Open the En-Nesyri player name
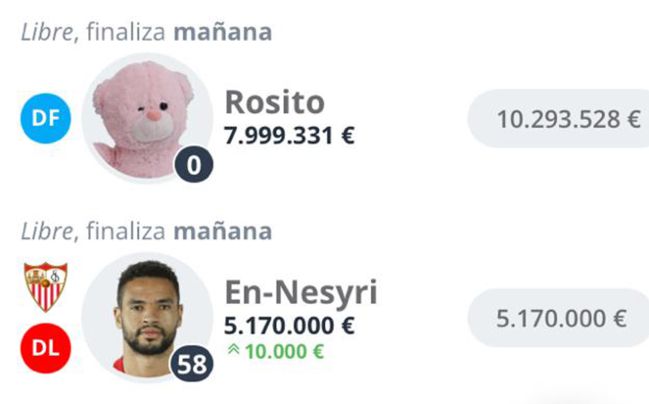 click(301, 293)
